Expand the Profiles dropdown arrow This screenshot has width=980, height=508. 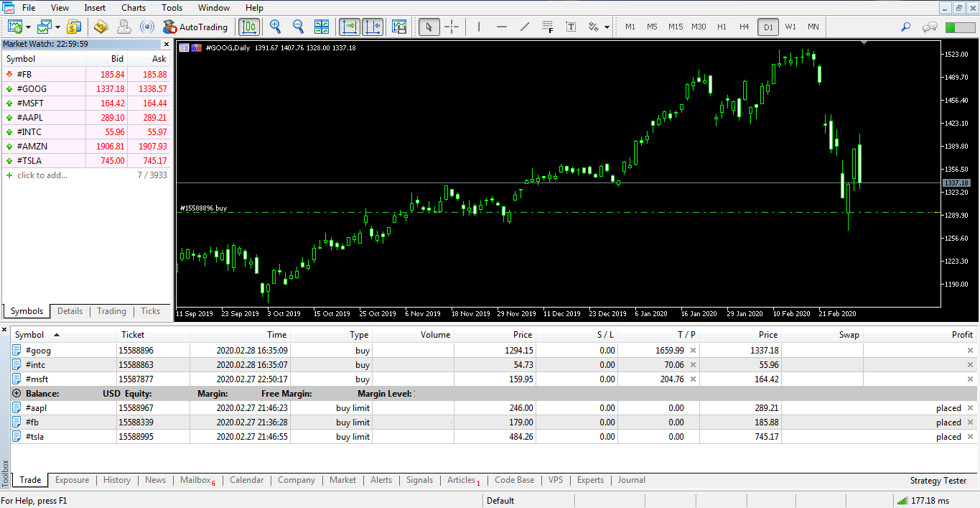(57, 28)
